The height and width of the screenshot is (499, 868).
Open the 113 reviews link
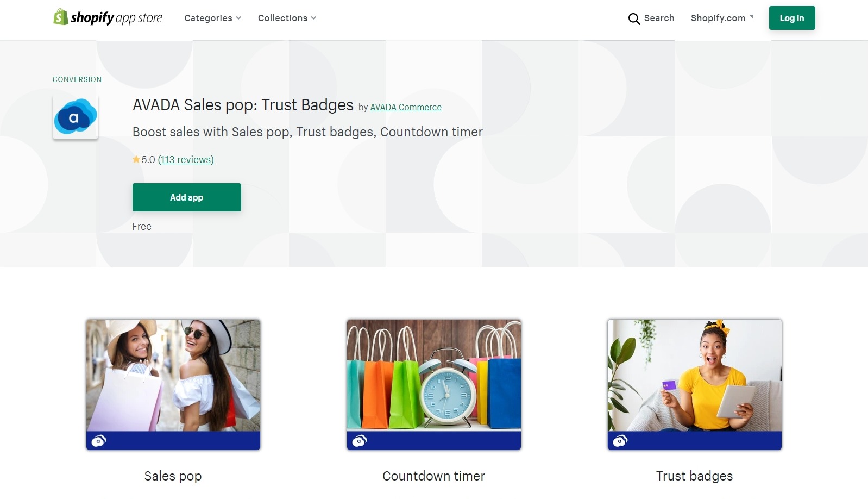186,160
